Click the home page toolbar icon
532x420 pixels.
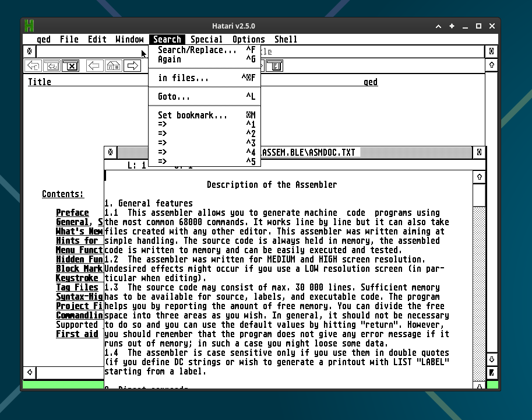114,66
